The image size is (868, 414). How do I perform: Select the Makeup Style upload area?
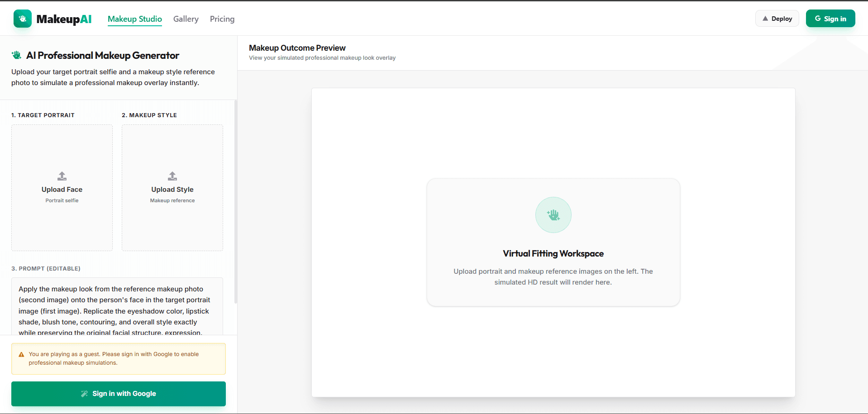pyautogui.click(x=172, y=188)
